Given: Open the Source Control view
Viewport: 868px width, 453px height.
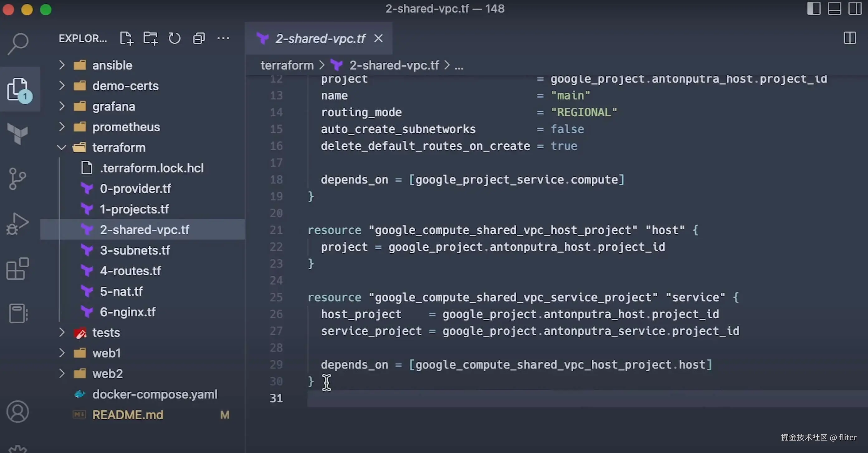Looking at the screenshot, I should pos(17,179).
